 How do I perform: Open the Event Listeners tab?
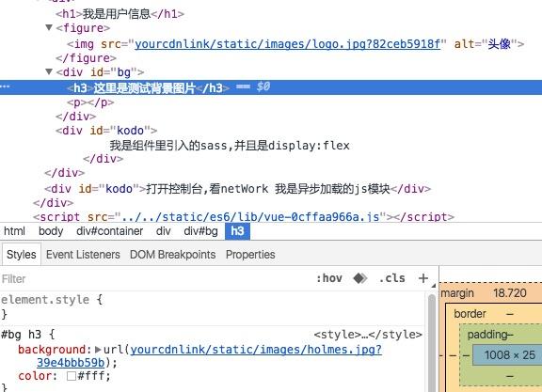[x=83, y=255]
